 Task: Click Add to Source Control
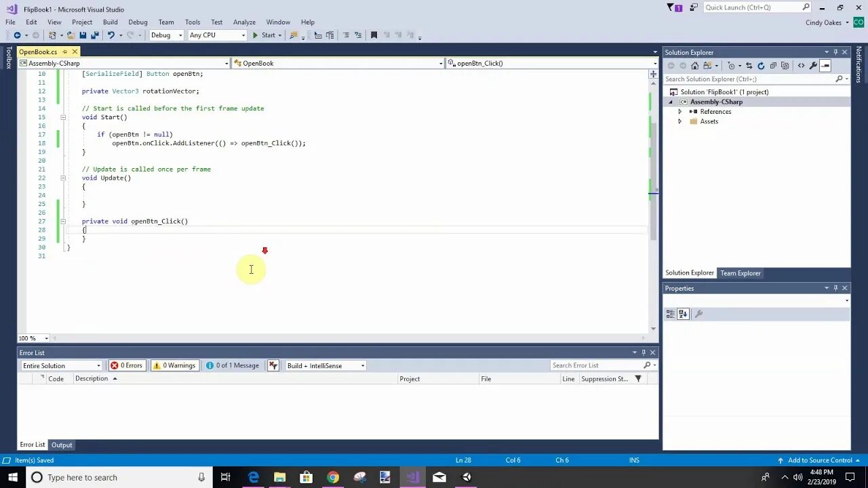(819, 460)
